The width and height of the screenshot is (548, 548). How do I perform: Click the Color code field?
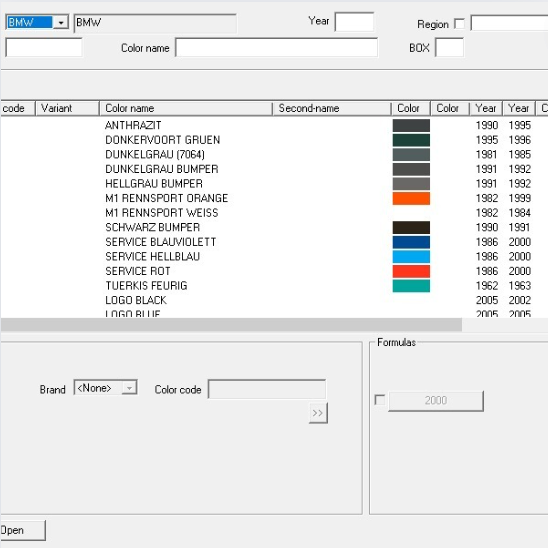(267, 389)
